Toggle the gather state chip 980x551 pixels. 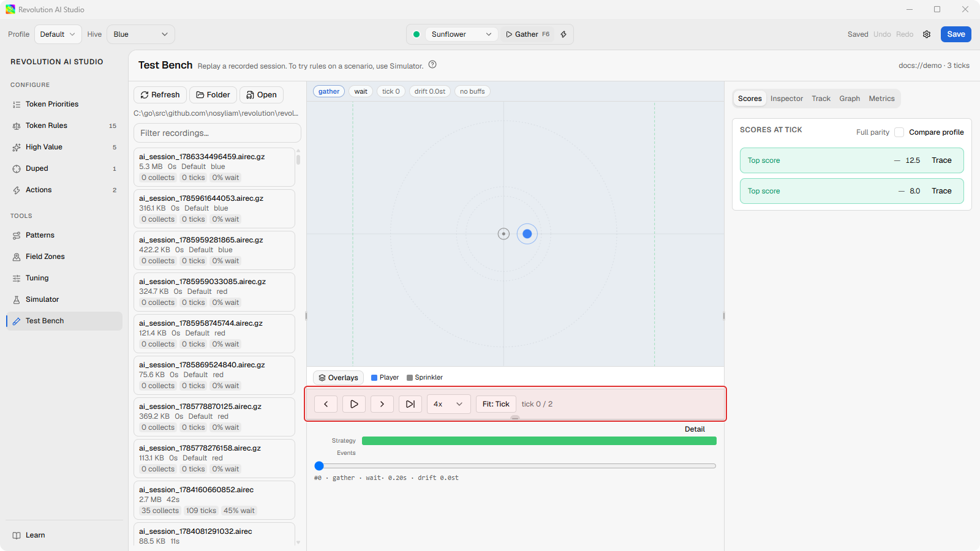tap(329, 91)
